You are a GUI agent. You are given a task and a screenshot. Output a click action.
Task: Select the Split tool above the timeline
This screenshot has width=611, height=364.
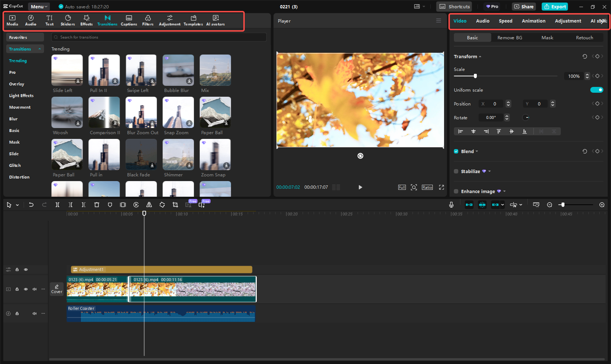click(x=57, y=205)
